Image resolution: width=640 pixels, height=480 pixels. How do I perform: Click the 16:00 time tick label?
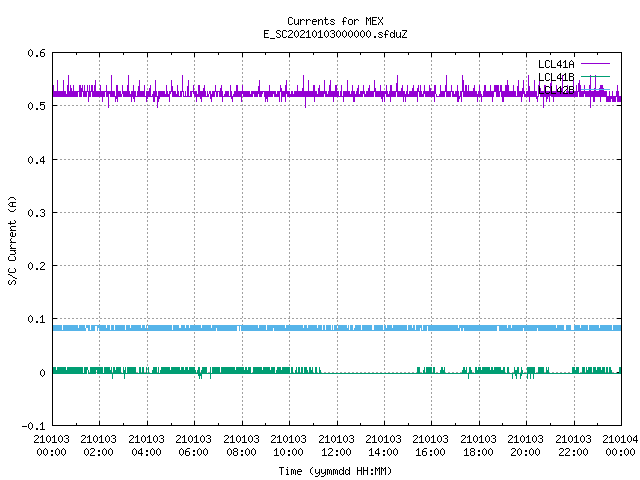click(430, 452)
